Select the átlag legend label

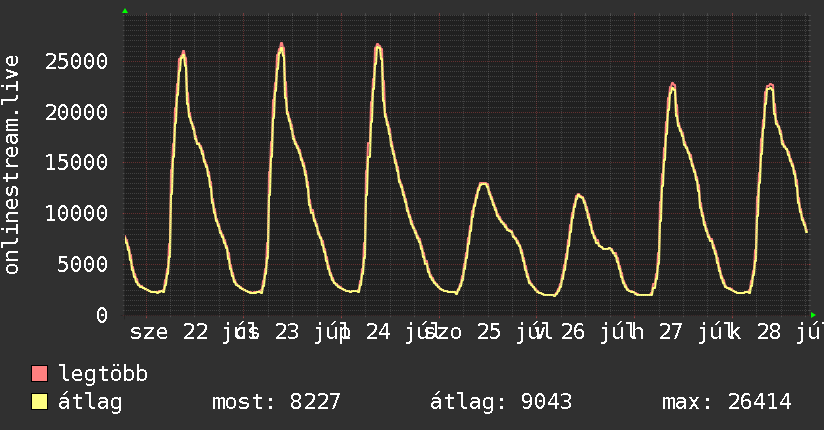[90, 402]
